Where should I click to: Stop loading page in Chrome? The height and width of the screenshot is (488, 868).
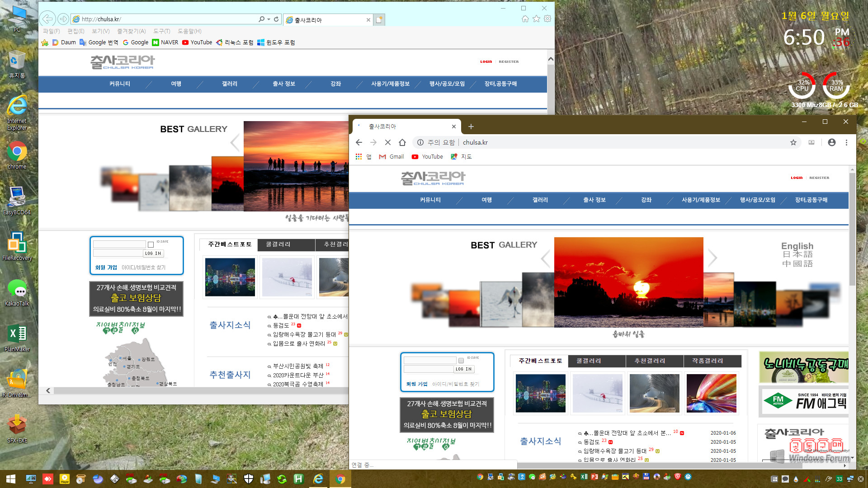[x=388, y=142]
